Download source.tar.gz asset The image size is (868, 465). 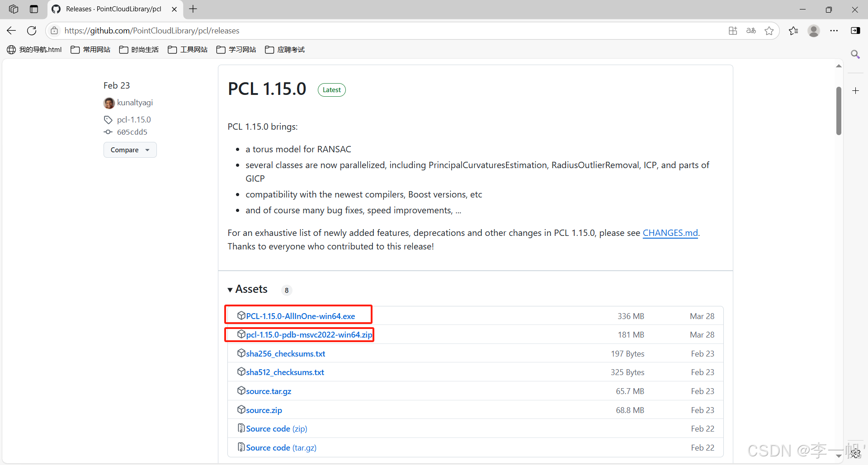click(269, 391)
